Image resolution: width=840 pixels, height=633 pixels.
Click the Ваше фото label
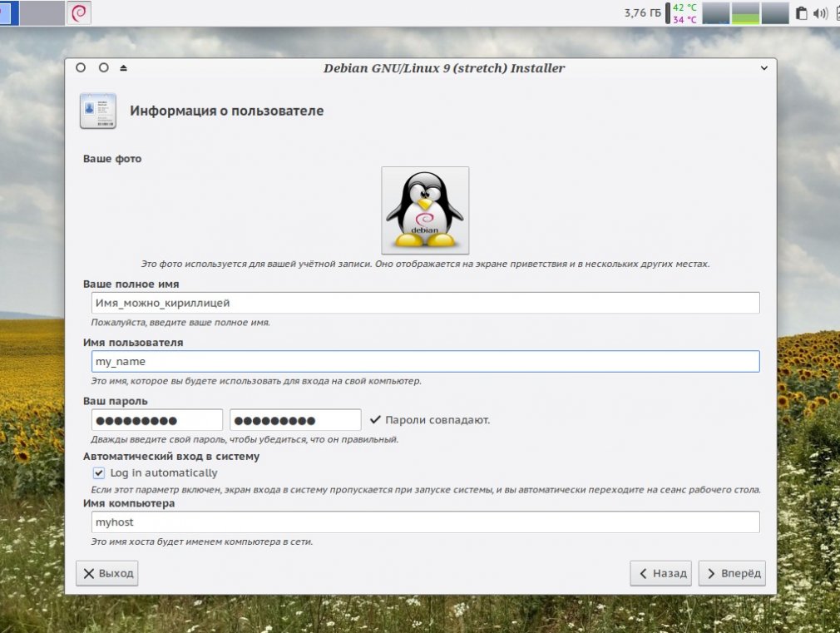coord(112,159)
